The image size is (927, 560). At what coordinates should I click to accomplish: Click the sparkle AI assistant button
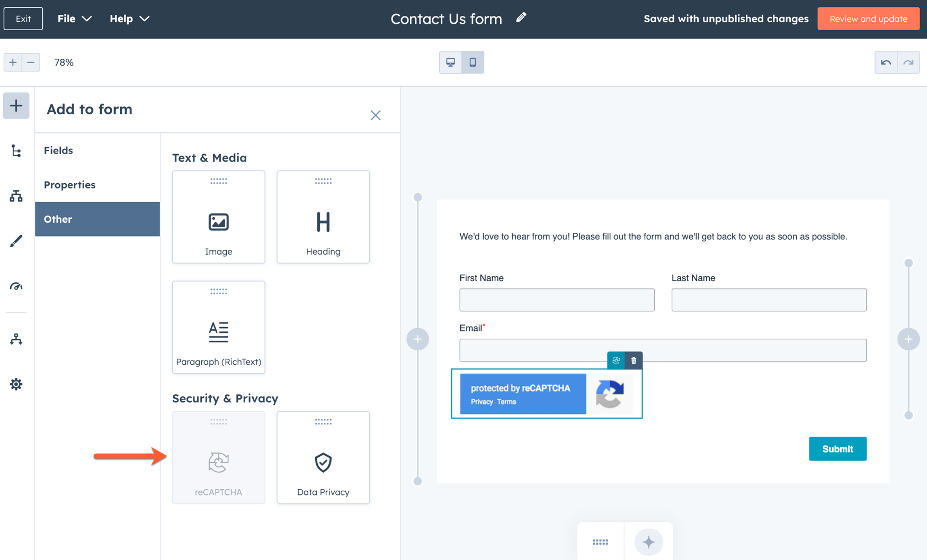[648, 542]
